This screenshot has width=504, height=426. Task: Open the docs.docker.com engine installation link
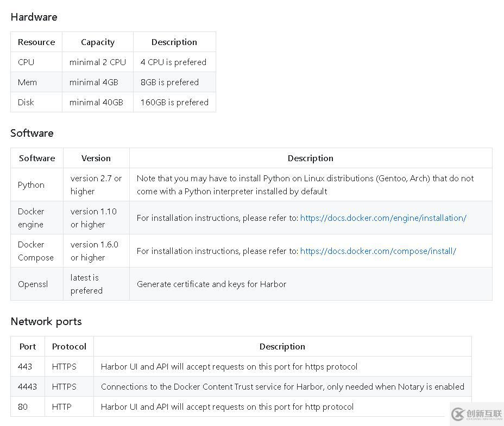[383, 218]
